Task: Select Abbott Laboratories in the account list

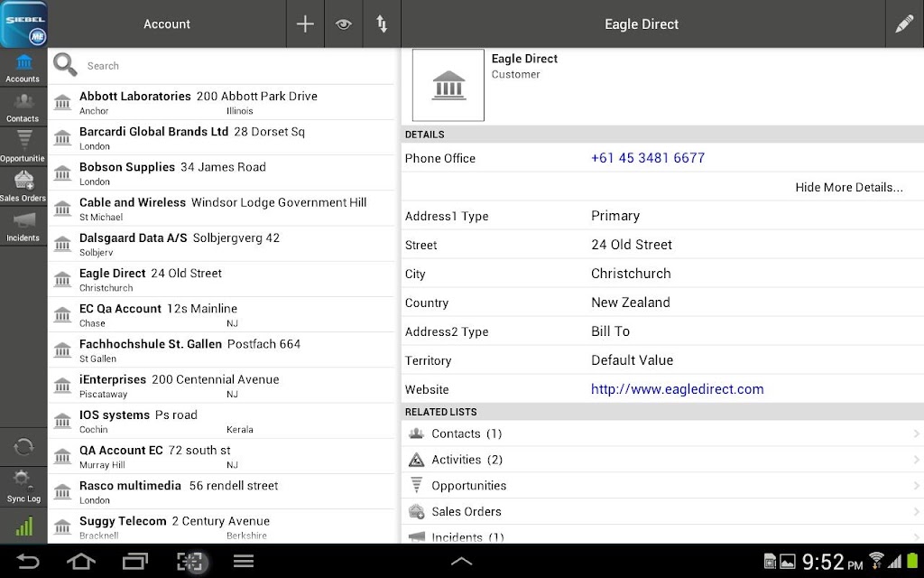Action: (221, 102)
